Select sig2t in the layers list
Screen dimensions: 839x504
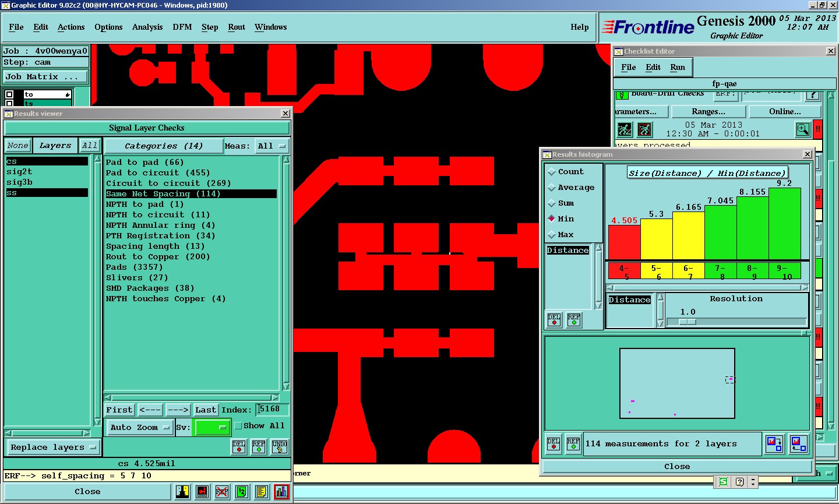point(47,172)
